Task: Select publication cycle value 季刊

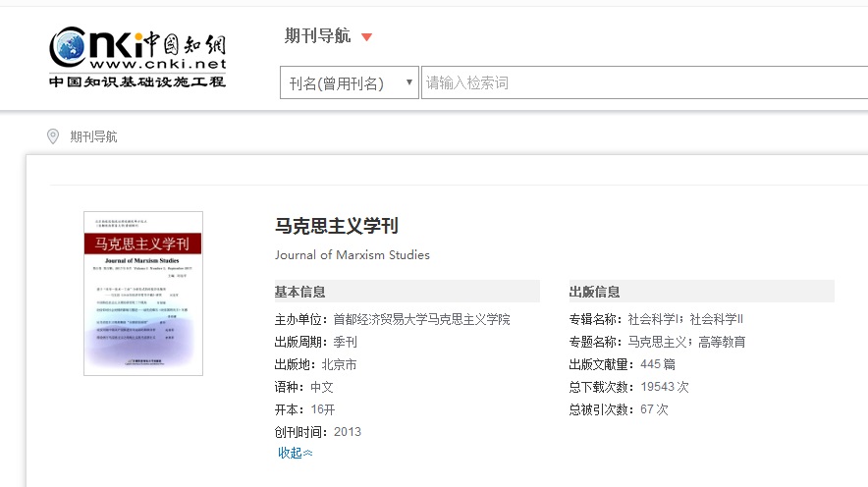Action: point(345,342)
